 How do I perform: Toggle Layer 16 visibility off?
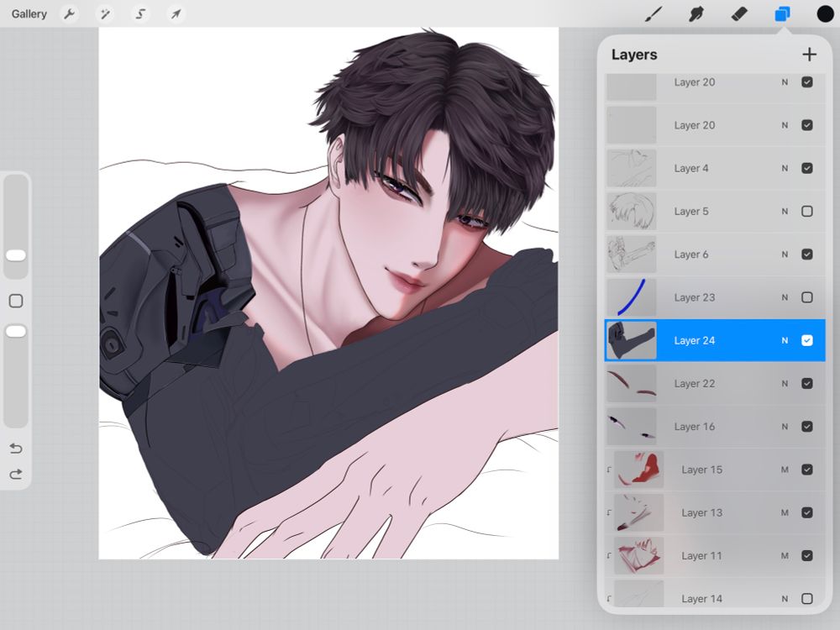[x=807, y=427]
